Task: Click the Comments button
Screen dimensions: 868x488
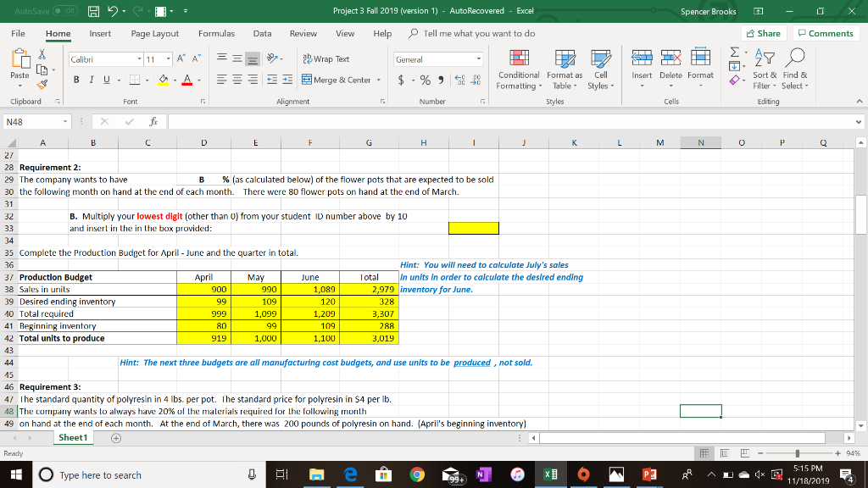Action: (x=826, y=33)
